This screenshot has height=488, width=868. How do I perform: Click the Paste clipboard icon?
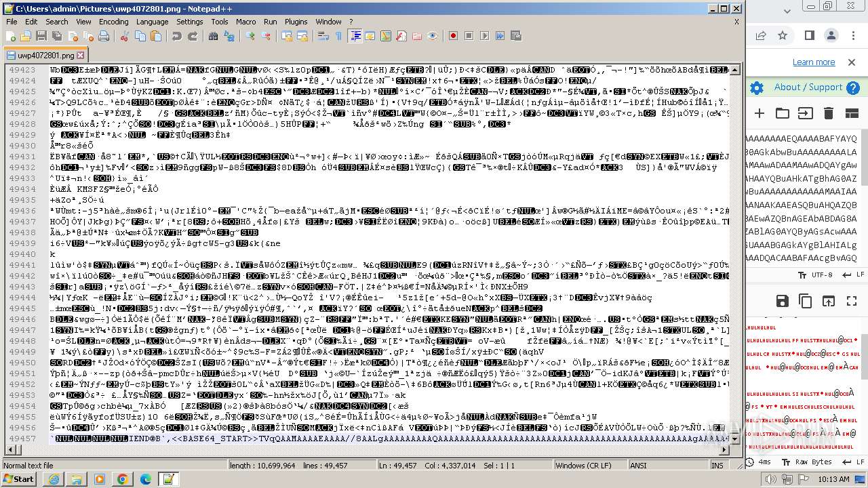[x=156, y=36]
